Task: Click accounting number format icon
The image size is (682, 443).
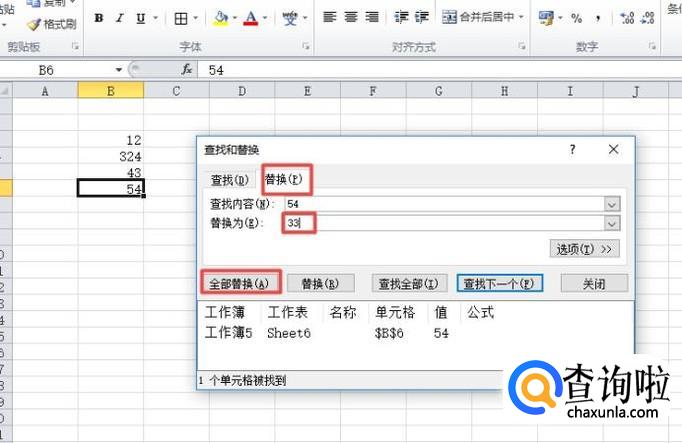Action: click(x=546, y=18)
